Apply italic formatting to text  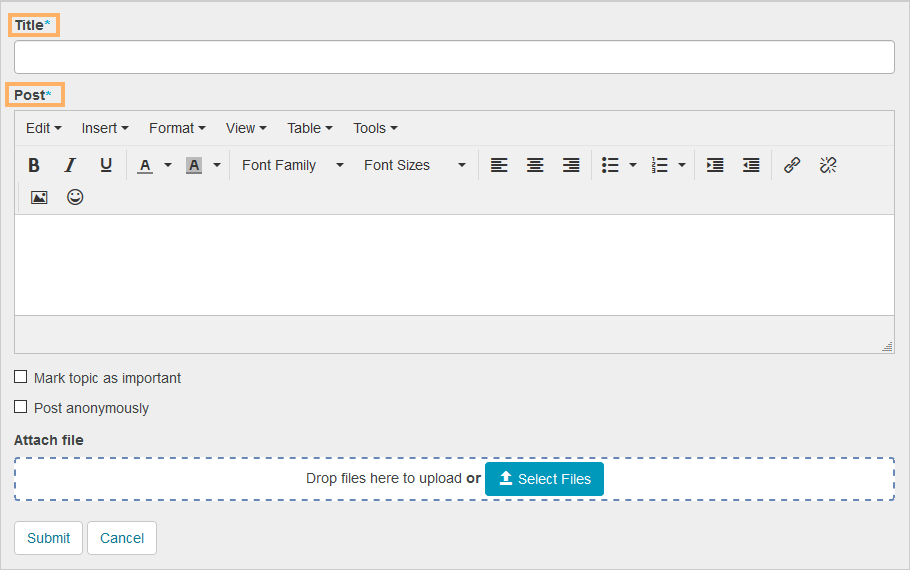tap(70, 165)
